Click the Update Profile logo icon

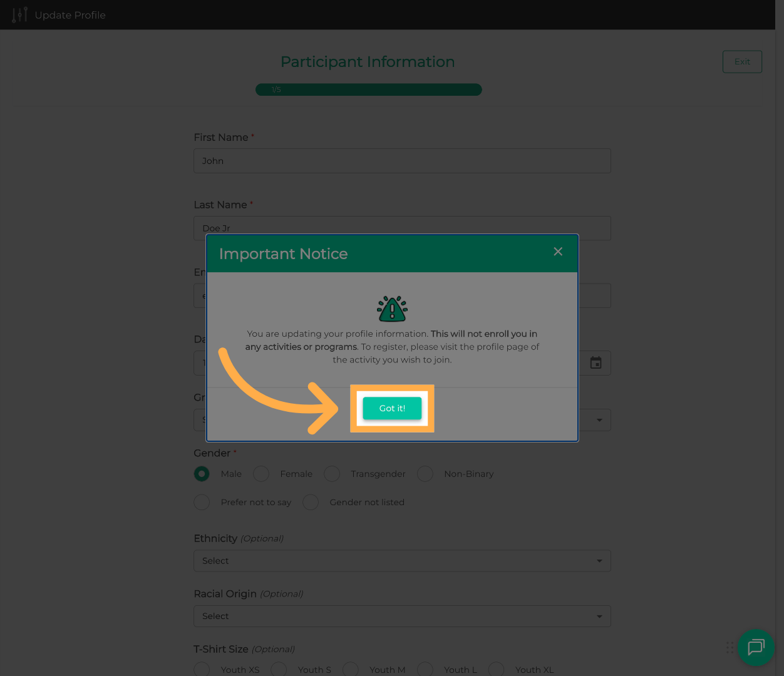tap(19, 14)
